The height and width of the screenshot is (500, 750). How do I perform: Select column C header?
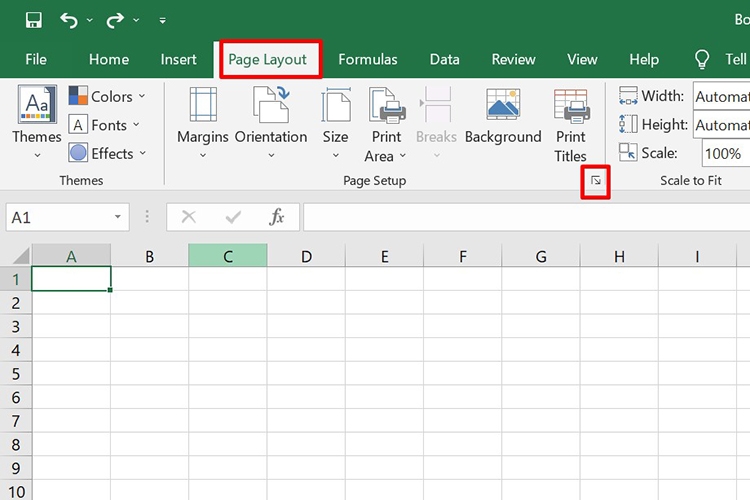click(x=228, y=256)
